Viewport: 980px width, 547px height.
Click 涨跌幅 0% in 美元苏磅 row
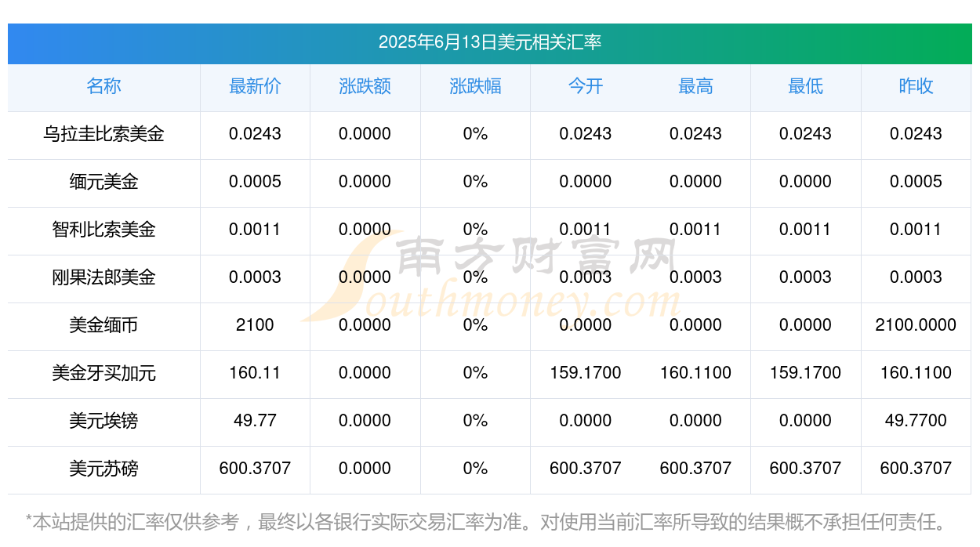[x=475, y=469]
